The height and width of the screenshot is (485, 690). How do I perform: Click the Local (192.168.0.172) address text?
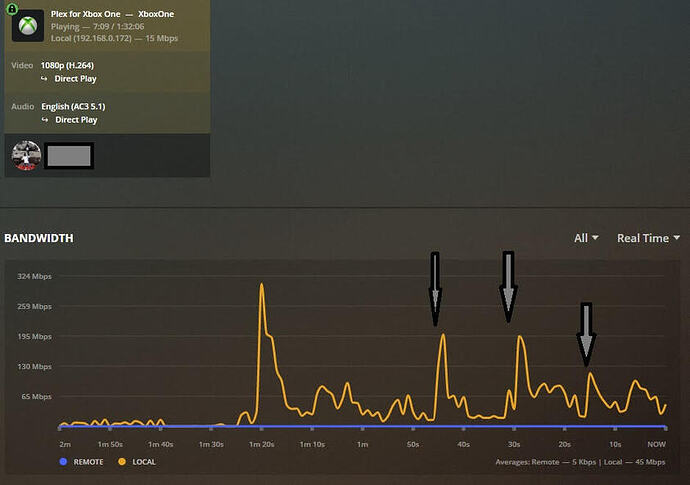[x=91, y=38]
